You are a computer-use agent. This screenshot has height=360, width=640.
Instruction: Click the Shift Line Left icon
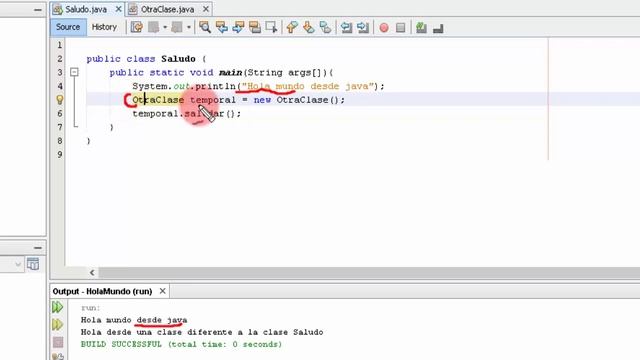click(x=346, y=27)
